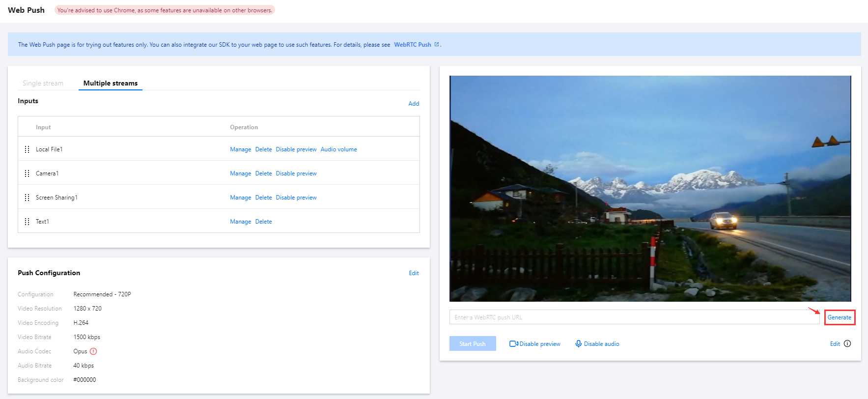The image size is (868, 399).
Task: Grab the drag handle for Camera1
Action: (27, 173)
